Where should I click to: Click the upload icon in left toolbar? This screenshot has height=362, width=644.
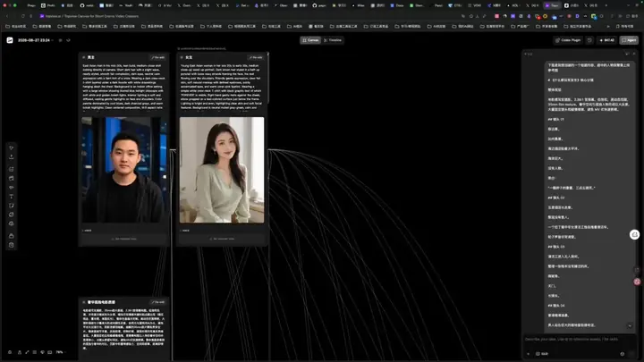(x=12, y=156)
